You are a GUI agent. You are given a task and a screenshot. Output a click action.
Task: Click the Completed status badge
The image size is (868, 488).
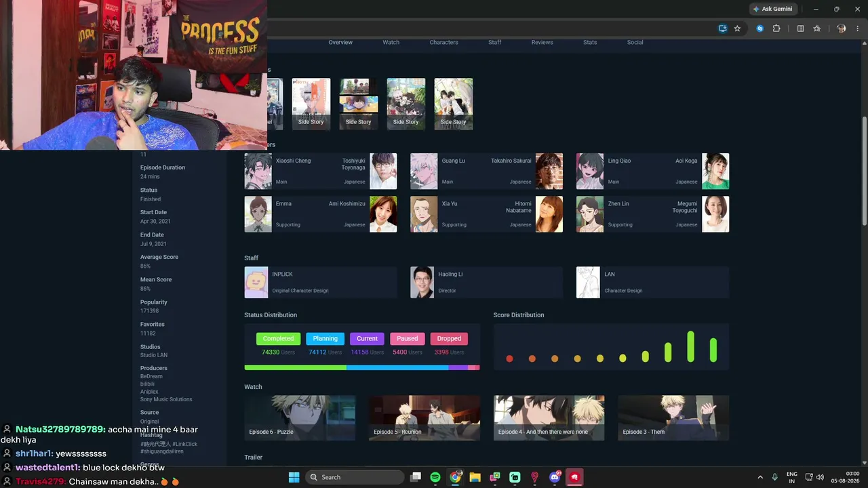point(278,339)
